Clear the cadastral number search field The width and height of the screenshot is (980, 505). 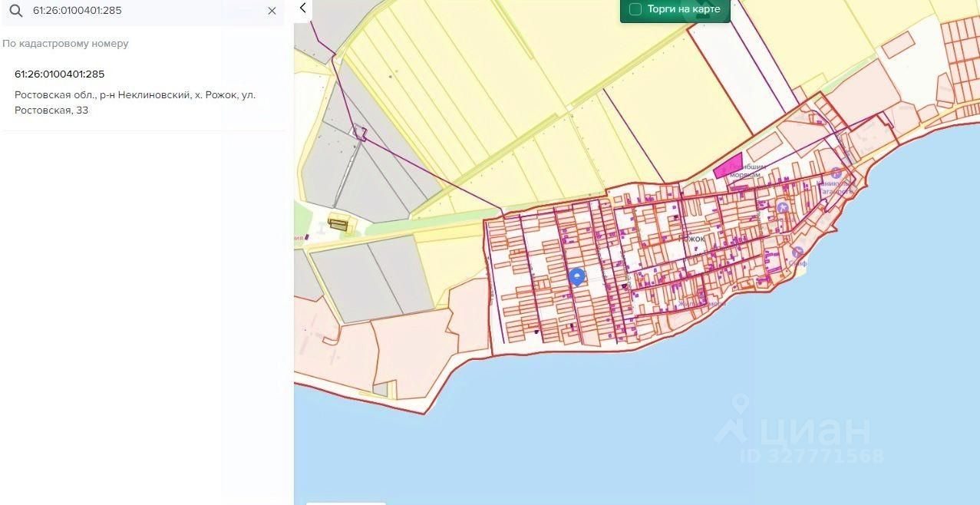[272, 11]
